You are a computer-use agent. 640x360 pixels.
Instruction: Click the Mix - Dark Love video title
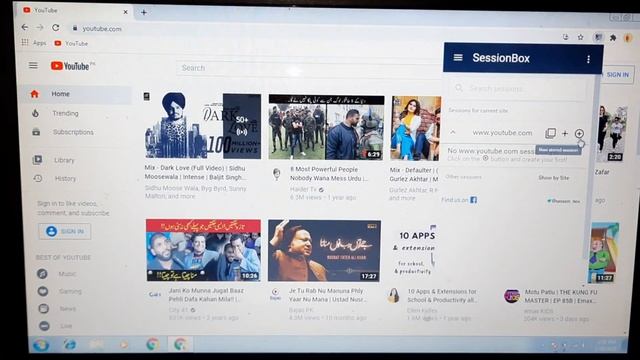195,173
